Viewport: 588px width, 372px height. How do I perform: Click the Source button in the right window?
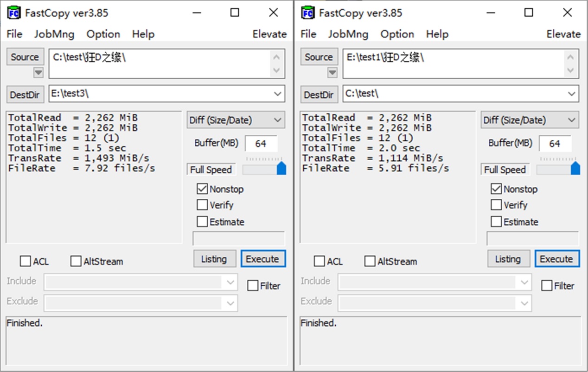320,57
